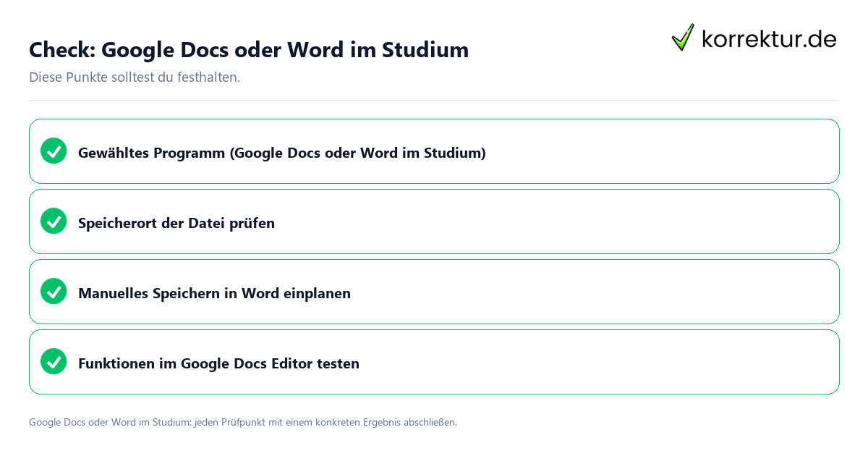Select text 'Manuelles Speichern in Word einplanen'
This screenshot has height=456, width=868.
(x=214, y=293)
